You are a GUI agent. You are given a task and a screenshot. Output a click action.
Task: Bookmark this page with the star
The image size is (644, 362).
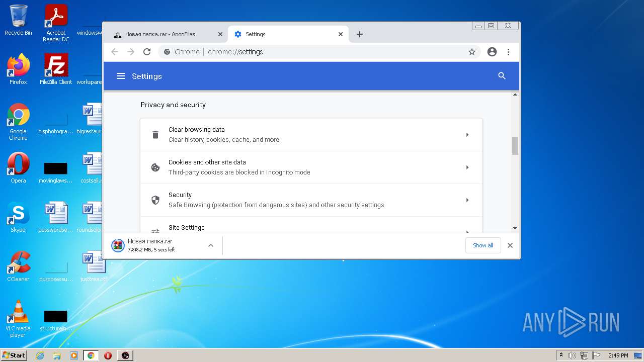(x=472, y=52)
